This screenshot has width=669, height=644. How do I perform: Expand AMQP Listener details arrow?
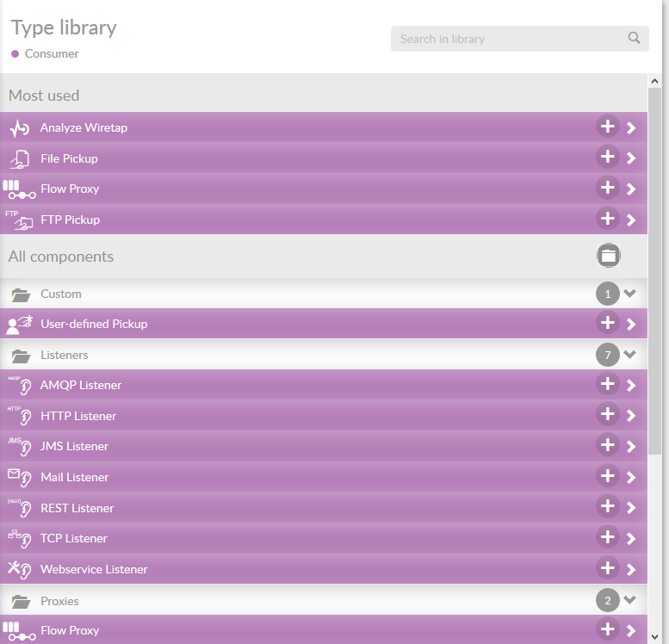click(x=631, y=386)
